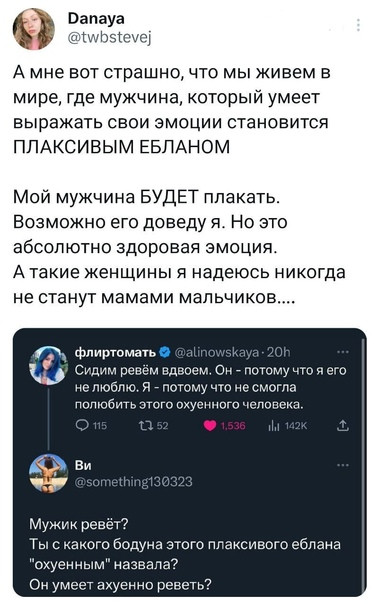
Task: Click the Danaya display name
Action: (x=96, y=19)
